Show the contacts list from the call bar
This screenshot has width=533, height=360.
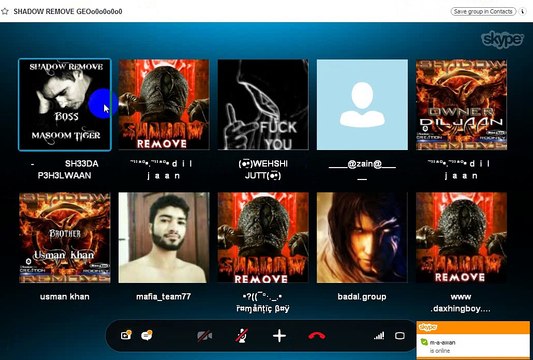click(x=126, y=336)
